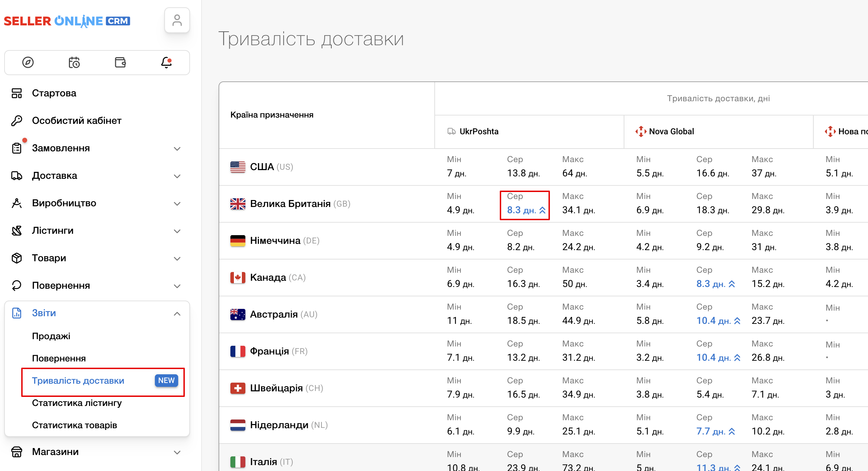Viewport: 868px width, 471px height.
Task: Toggle the trend arrow beside Нідерланди 7.7 дн.
Action: pos(732,431)
